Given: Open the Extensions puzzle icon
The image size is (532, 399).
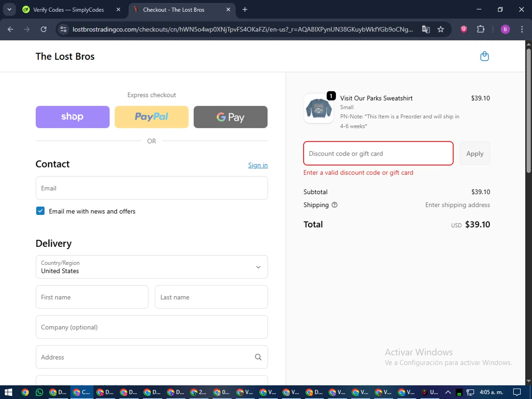Looking at the screenshot, I should pos(481,29).
